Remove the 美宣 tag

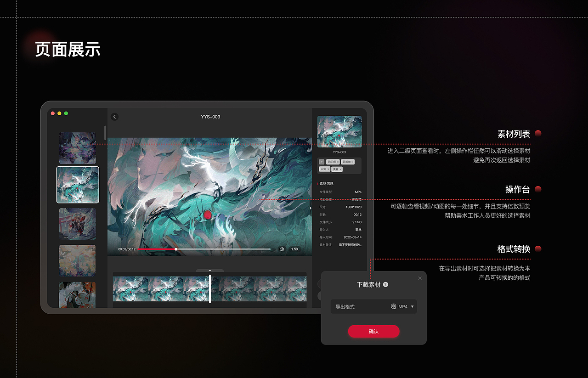coord(340,169)
